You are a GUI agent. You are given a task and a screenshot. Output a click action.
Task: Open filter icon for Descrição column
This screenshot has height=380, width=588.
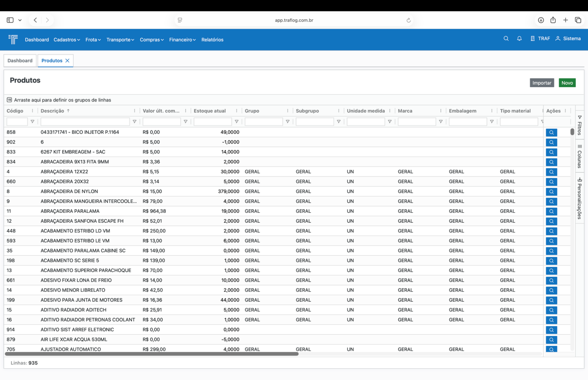134,121
